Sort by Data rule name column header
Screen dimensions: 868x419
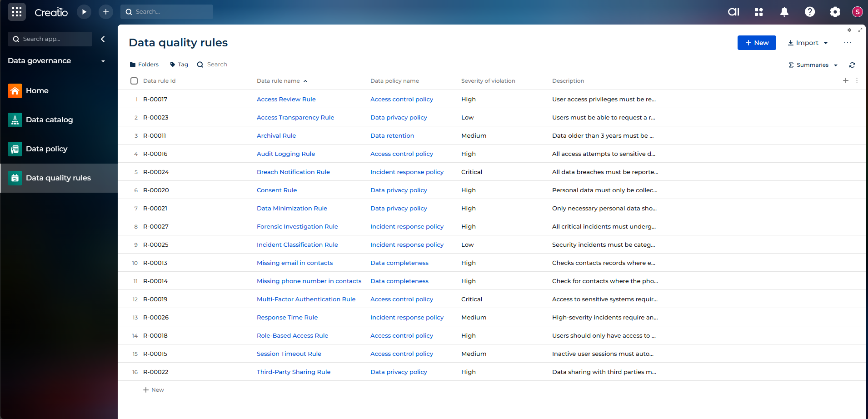[x=278, y=81]
